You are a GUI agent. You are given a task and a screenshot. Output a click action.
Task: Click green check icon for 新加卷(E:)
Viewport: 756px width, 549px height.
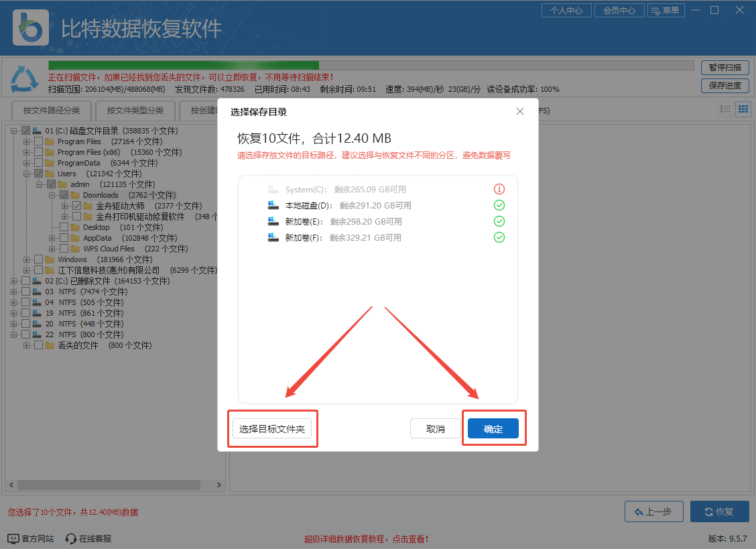coord(499,221)
